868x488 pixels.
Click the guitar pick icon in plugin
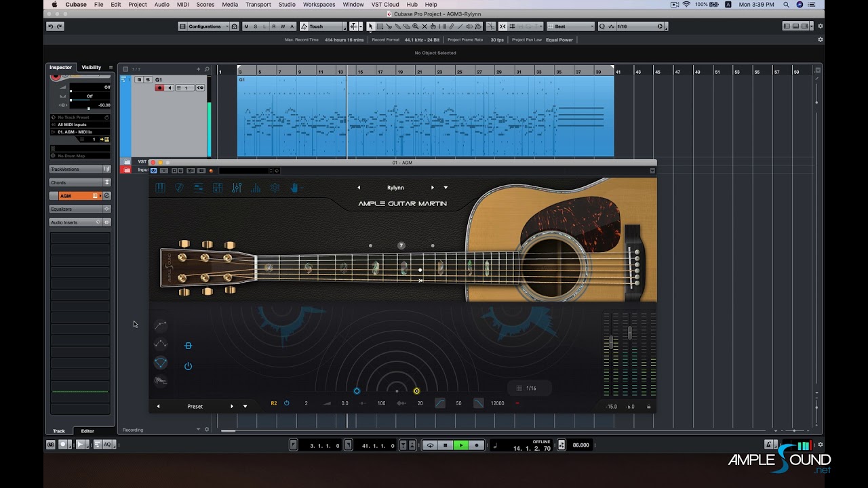(x=180, y=188)
